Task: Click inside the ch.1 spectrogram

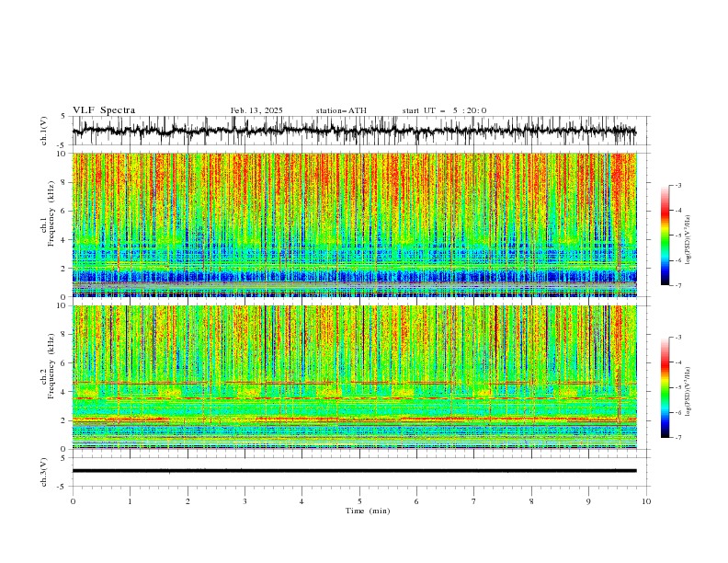Action: tap(354, 224)
